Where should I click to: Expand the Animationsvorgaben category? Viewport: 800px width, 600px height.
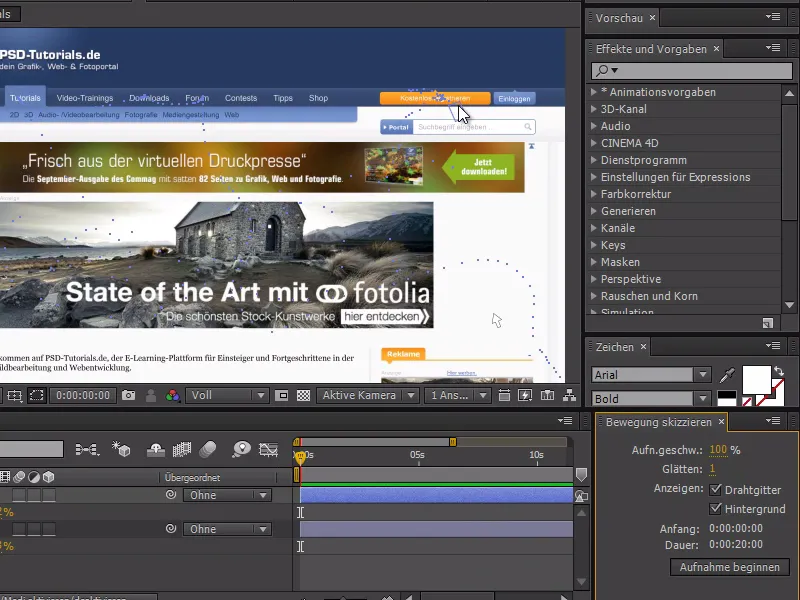point(593,92)
